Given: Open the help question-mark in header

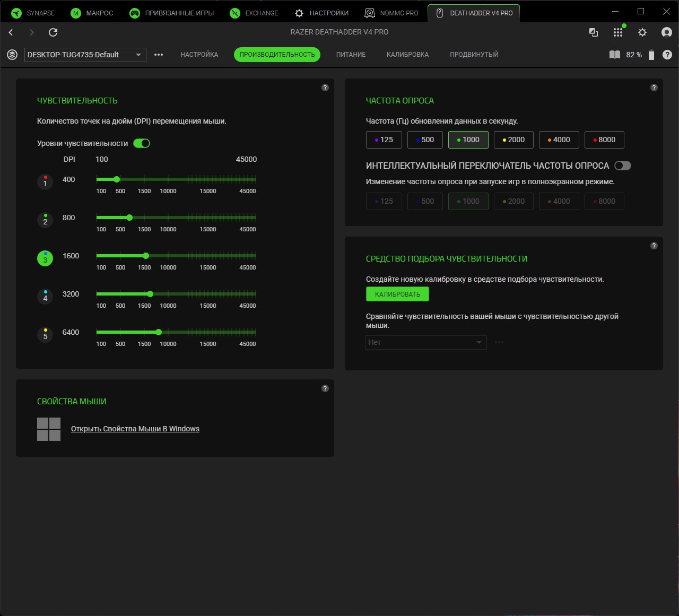Looking at the screenshot, I should coord(667,55).
